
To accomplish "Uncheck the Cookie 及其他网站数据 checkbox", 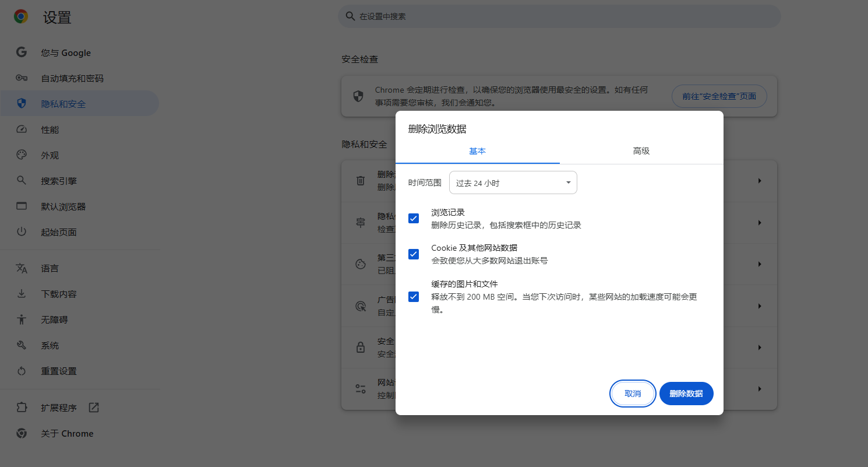I will (414, 254).
